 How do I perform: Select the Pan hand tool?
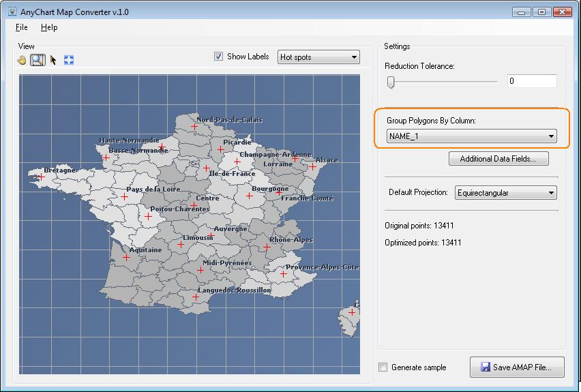pyautogui.click(x=23, y=60)
